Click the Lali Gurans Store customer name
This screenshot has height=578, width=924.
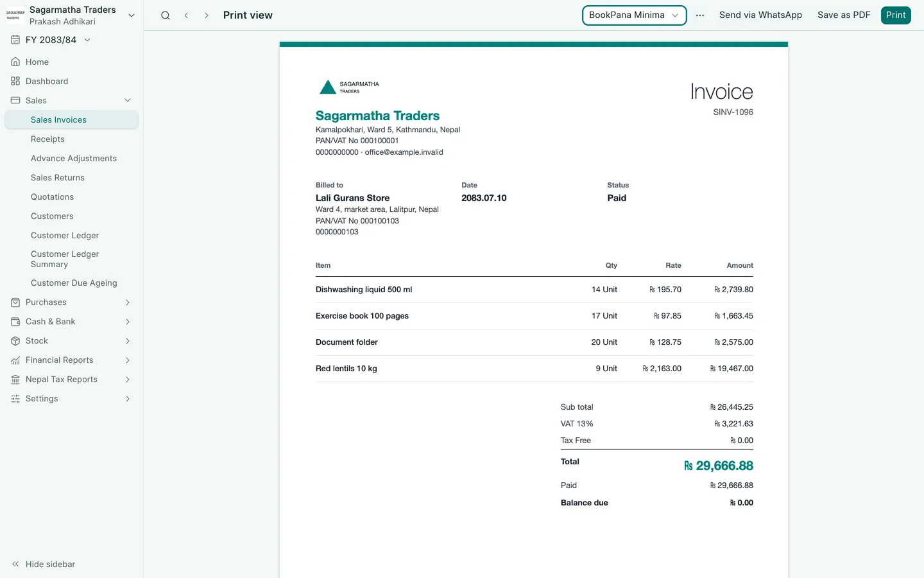352,198
